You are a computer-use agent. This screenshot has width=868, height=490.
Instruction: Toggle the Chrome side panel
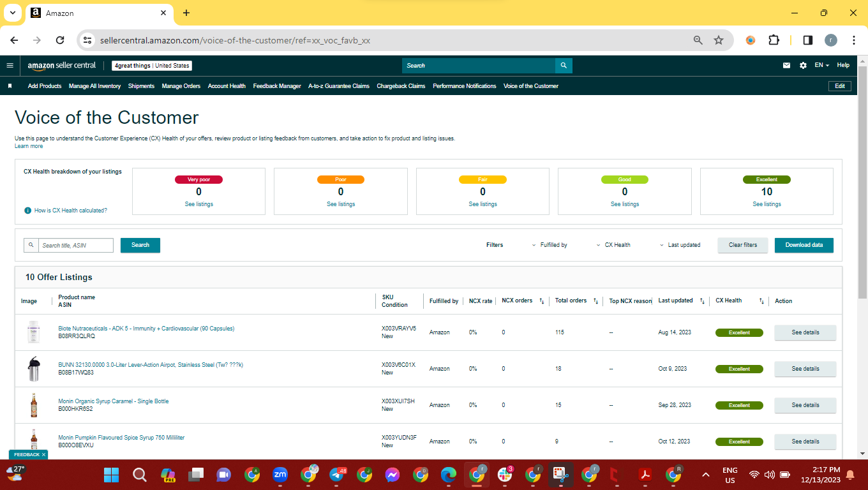tap(807, 40)
